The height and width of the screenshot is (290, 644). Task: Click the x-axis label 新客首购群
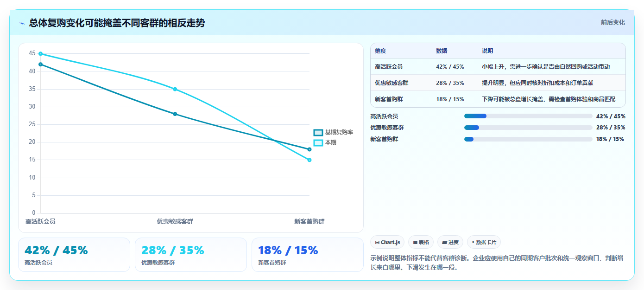click(309, 222)
